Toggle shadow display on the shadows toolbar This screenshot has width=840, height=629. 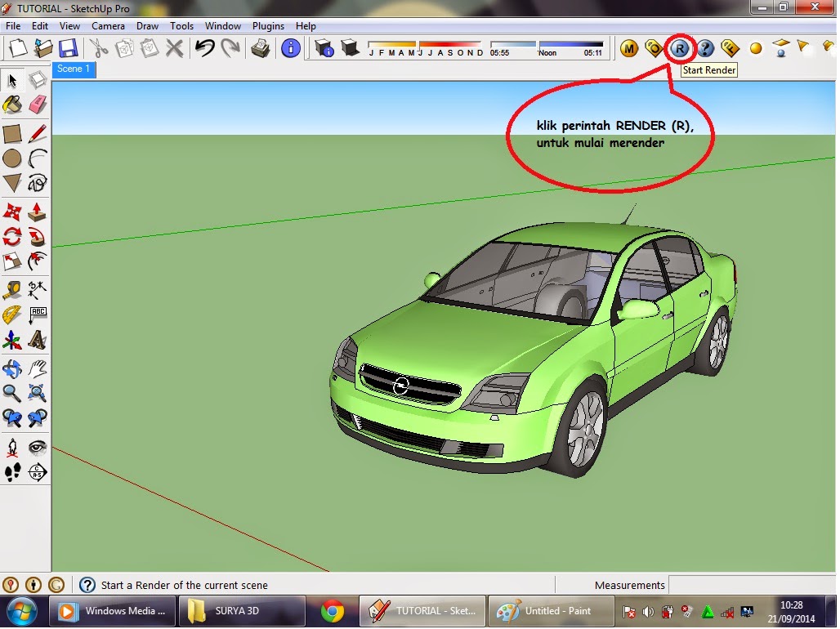(349, 47)
